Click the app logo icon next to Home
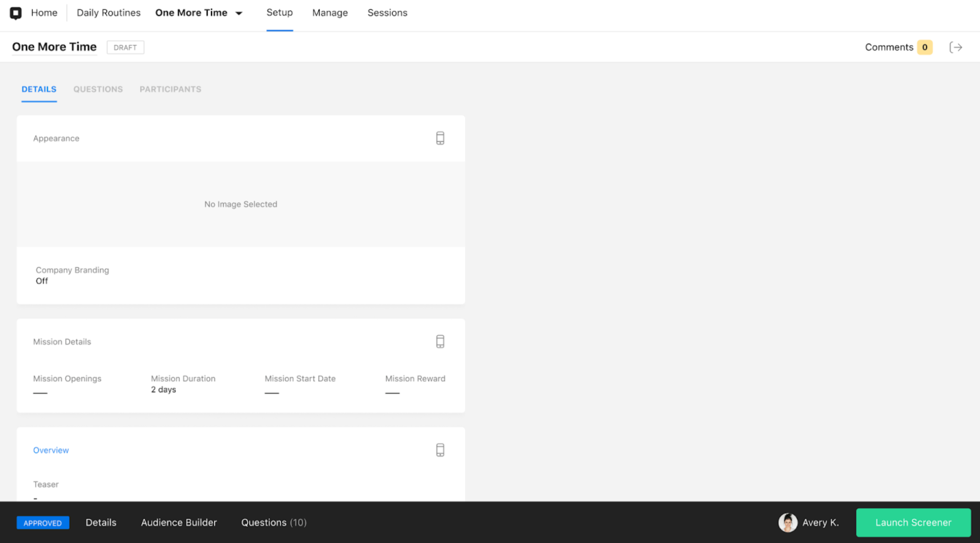 coord(16,13)
